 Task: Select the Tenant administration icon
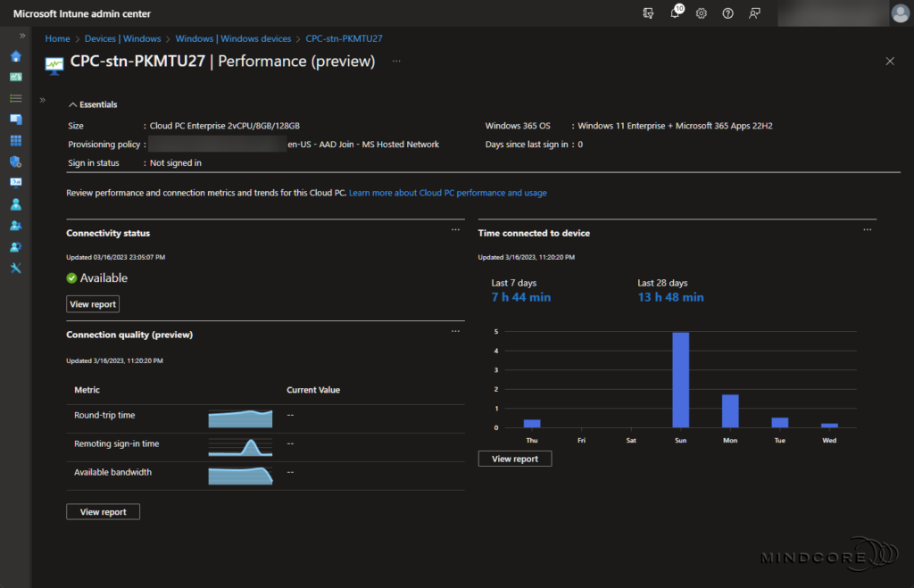15,246
